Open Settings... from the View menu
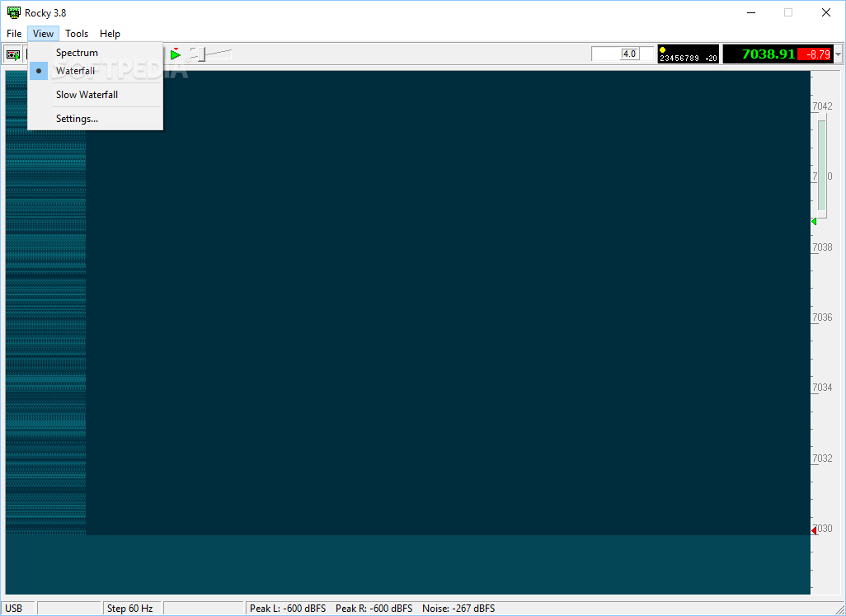Viewport: 846px width, 616px height. point(96,119)
